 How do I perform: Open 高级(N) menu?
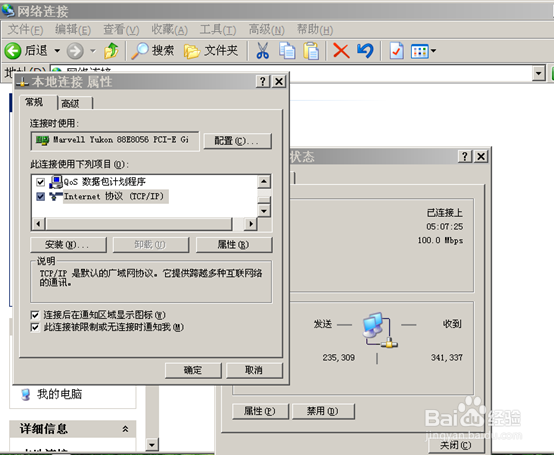click(266, 30)
